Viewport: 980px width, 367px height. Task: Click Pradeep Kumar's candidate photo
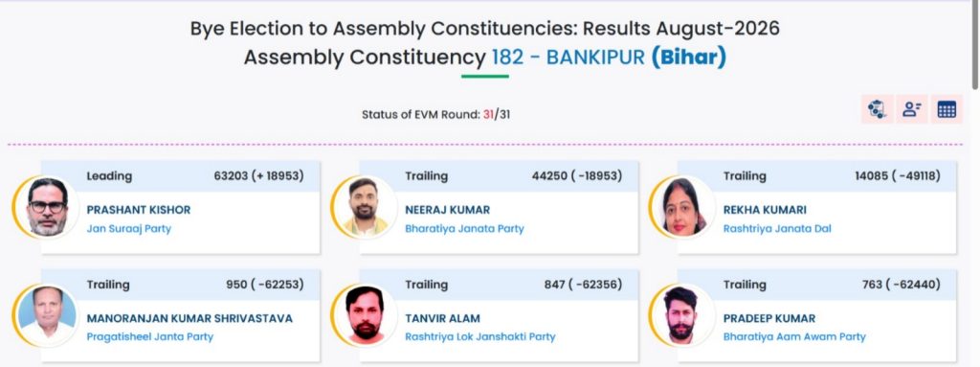[x=683, y=315]
